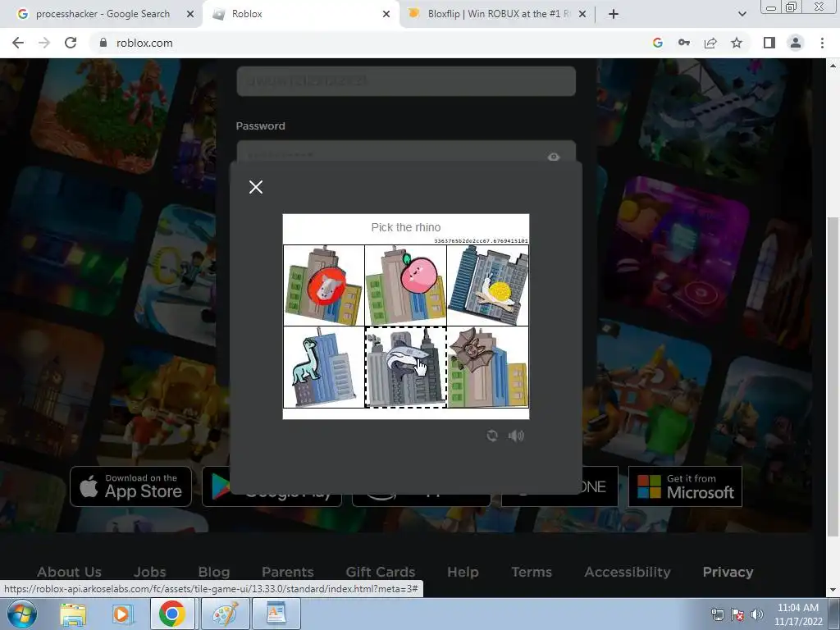This screenshot has width=840, height=630.
Task: Open the Chrome profile avatar
Action: [796, 43]
